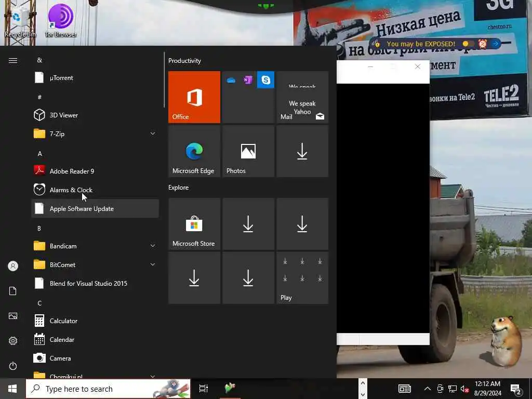Open Pictures from Start sidebar
The image size is (532, 399).
(x=13, y=316)
